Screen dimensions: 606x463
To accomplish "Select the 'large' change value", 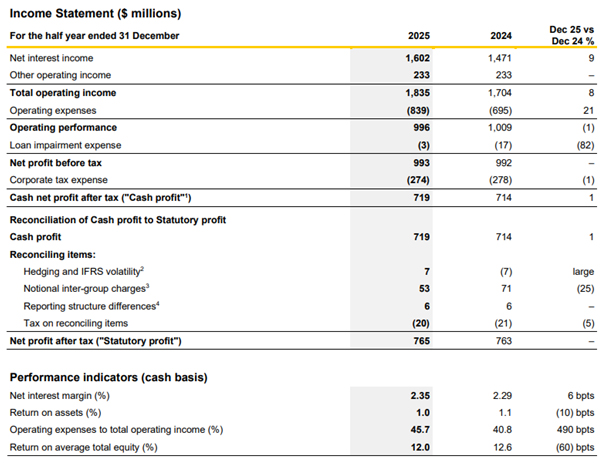I will pos(582,271).
